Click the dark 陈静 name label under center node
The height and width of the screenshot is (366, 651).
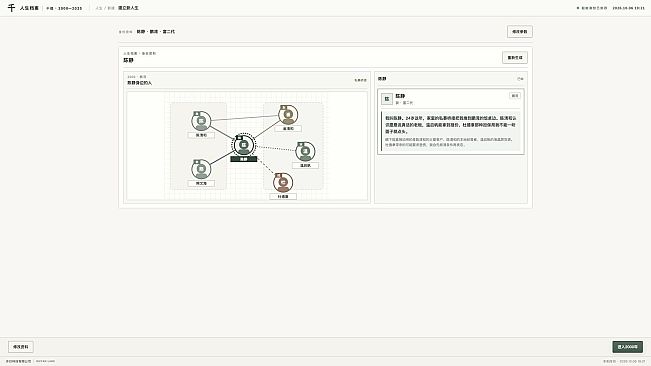[x=244, y=159]
